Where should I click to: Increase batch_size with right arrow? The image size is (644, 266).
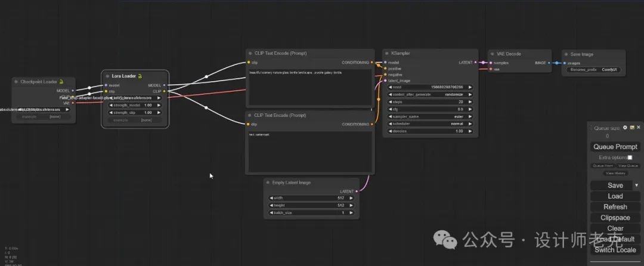pos(351,213)
